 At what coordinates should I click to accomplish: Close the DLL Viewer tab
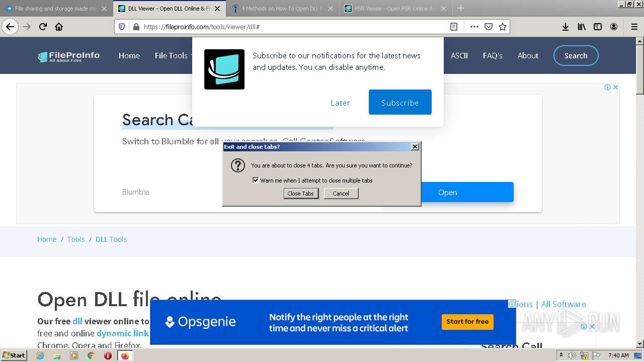[x=217, y=9]
